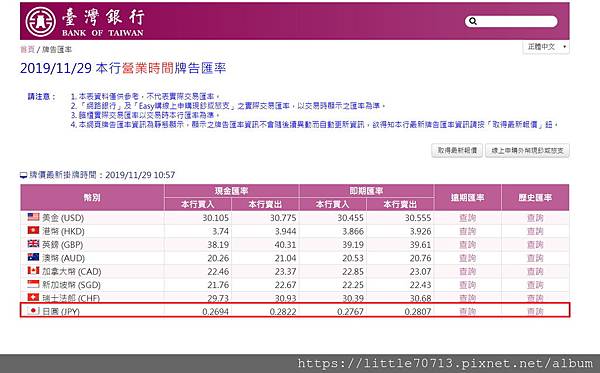Click USD cash selling rate 30.775
This screenshot has width=600, height=373.
283,218
